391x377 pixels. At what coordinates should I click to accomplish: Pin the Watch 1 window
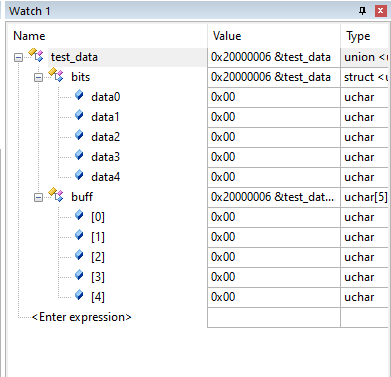363,11
